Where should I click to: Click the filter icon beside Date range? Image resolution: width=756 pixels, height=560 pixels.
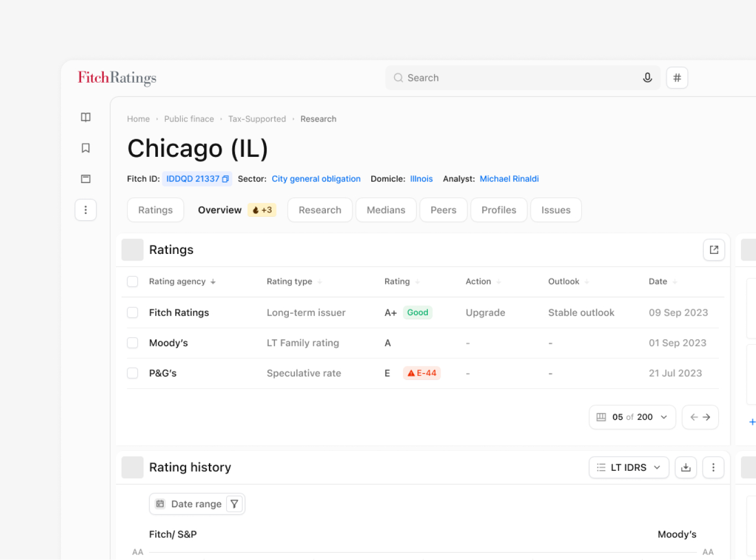[234, 504]
